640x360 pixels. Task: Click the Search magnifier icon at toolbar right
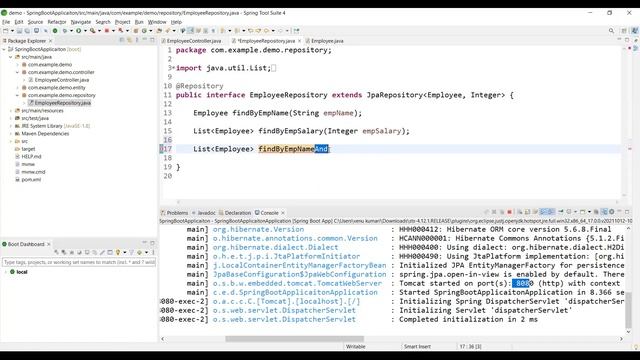coord(611,31)
